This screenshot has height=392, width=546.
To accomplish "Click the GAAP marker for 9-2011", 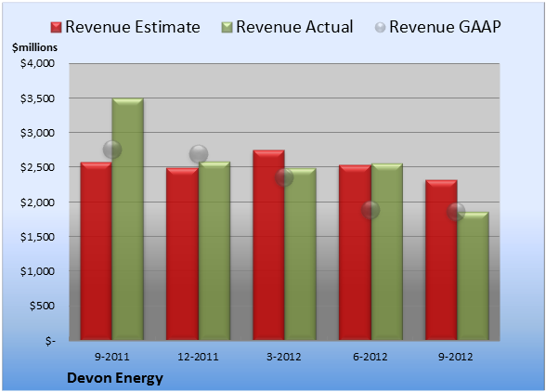I will point(112,150).
